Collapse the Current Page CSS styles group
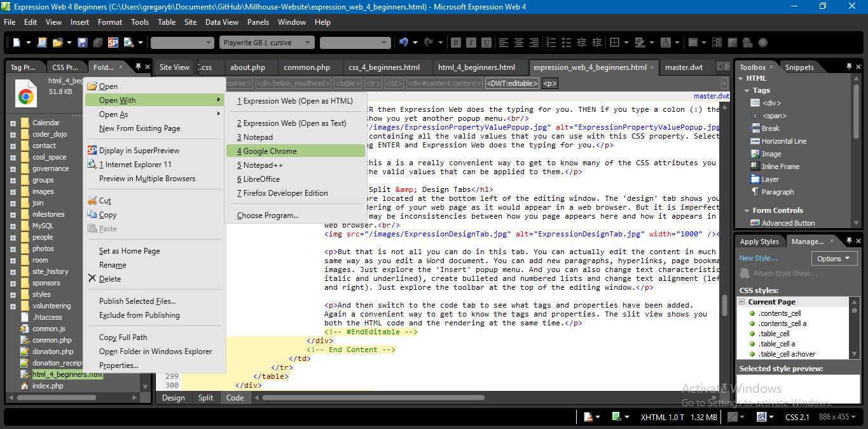The width and height of the screenshot is (868, 429). coord(742,302)
